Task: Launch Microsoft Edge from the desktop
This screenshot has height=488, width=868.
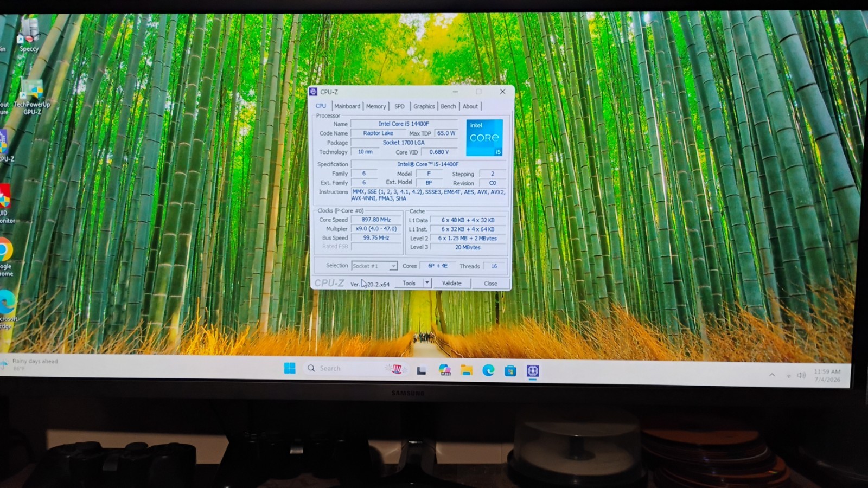Action: [7, 310]
